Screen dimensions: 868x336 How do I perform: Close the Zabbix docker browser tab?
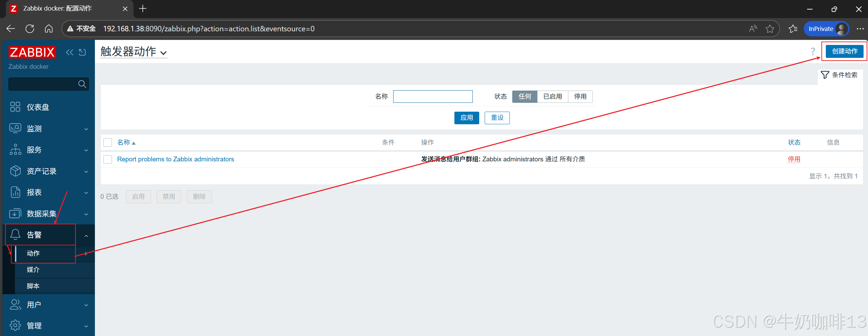125,9
